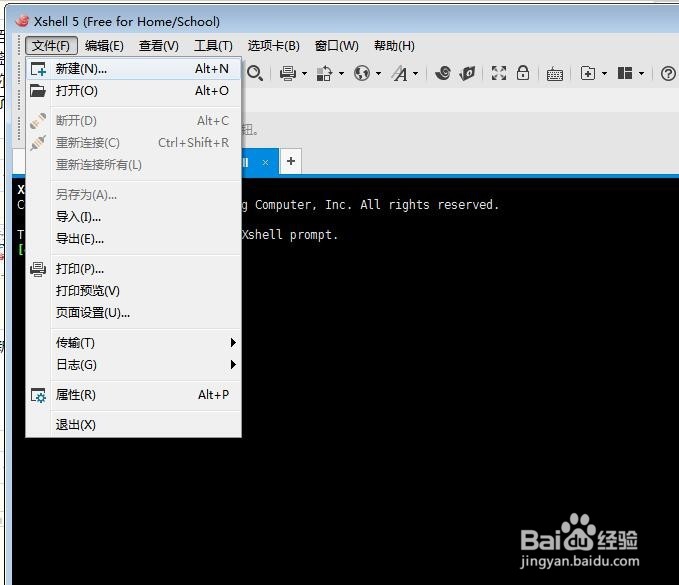The height and width of the screenshot is (585, 679).
Task: Open the 帮助(H) menu
Action: pos(394,46)
